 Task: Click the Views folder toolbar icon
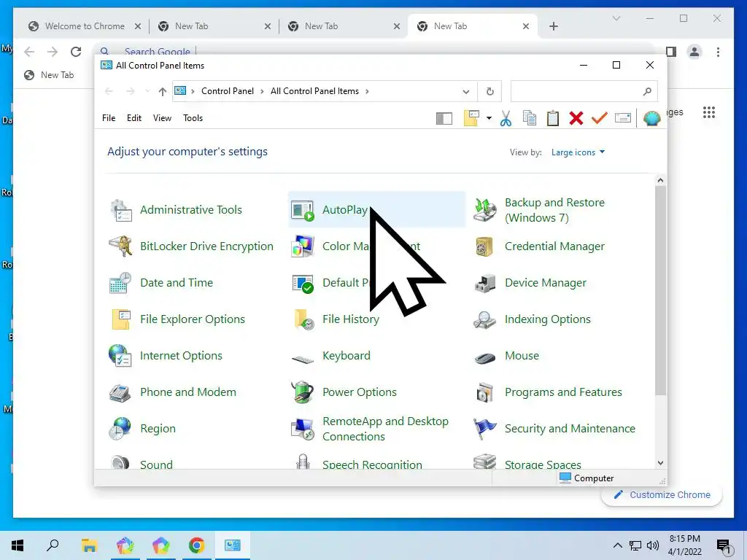471,118
